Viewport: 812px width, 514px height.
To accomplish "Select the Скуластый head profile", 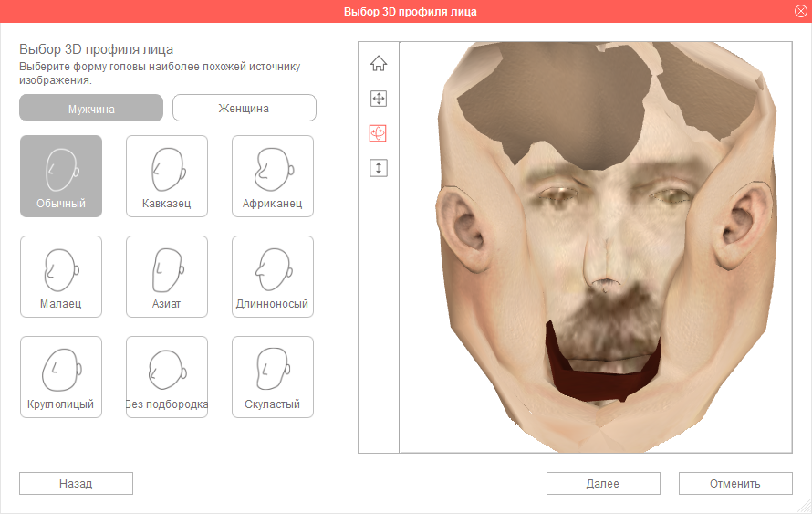I will coord(273,377).
